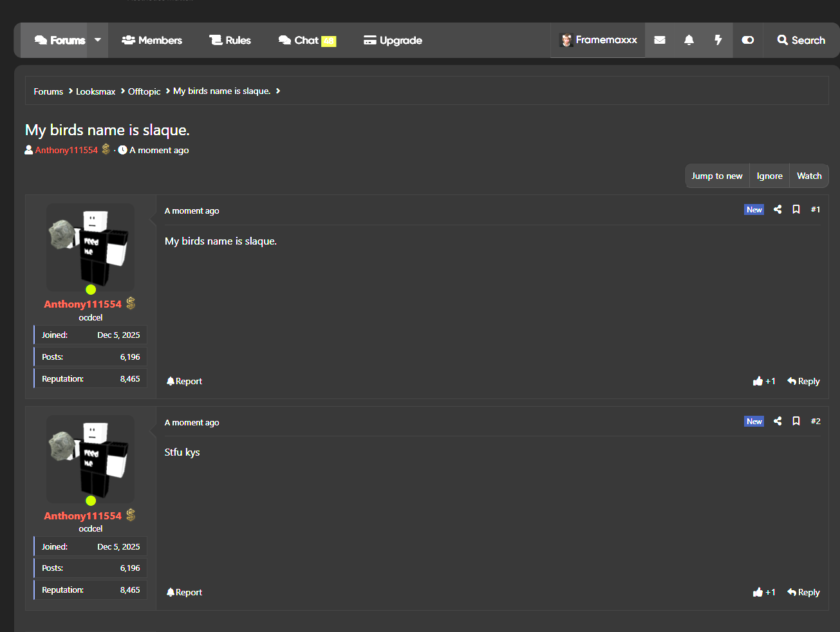The width and height of the screenshot is (840, 632).
Task: Toggle the dark/light theme switch
Action: point(748,40)
